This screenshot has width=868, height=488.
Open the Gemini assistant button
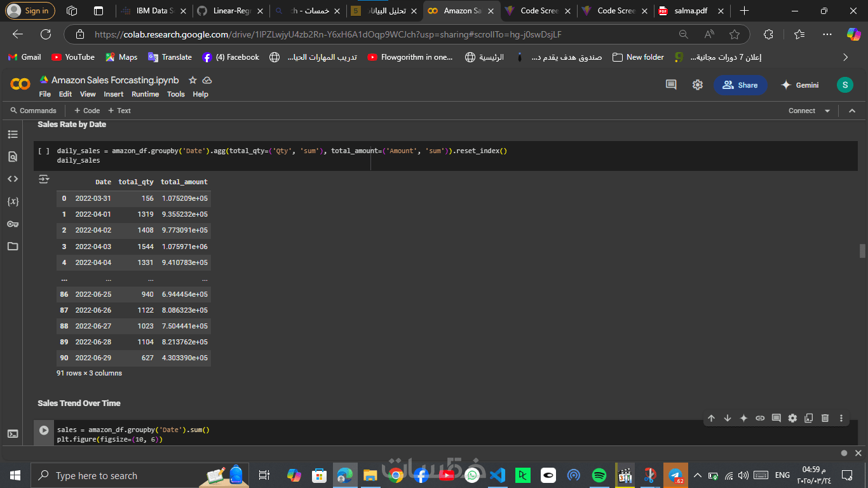point(799,85)
